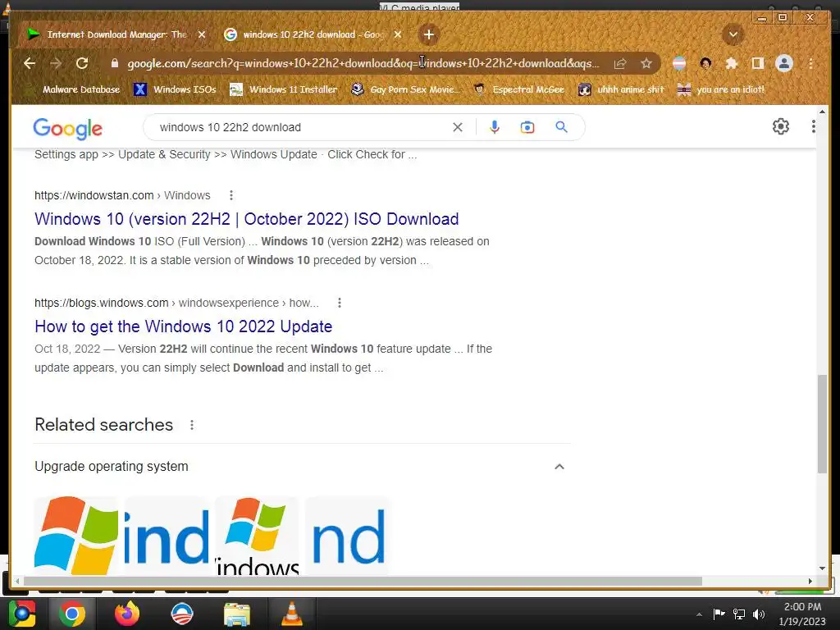Click the horizontal scrollbar thumb

pyautogui.click(x=363, y=582)
